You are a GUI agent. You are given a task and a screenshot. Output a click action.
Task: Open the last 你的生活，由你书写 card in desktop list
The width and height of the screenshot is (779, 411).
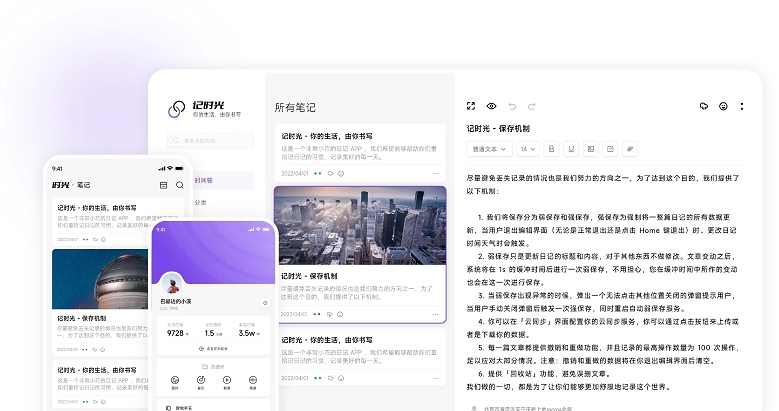coord(360,355)
